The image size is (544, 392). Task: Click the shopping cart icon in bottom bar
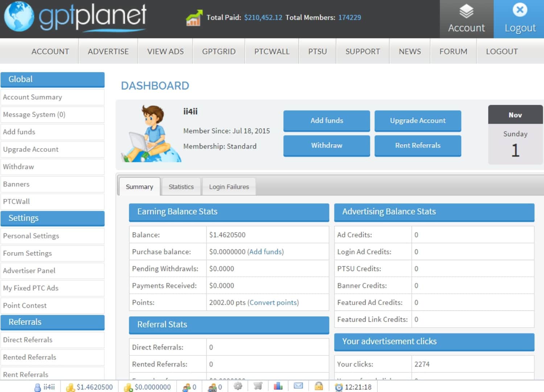[258, 386]
